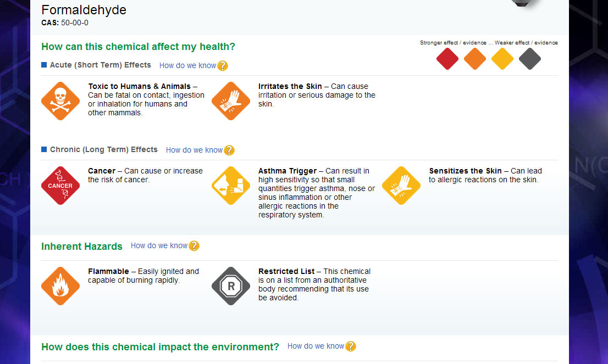This screenshot has width=608, height=364.
Task: Click question mark icon beside environment heading
Action: (351, 346)
